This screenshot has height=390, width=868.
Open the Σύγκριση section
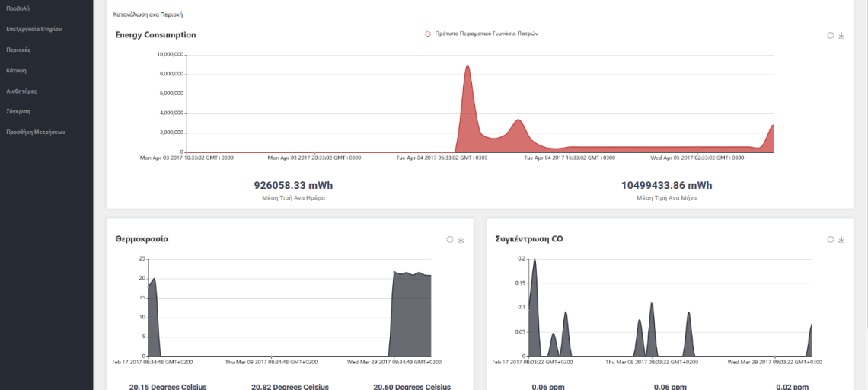(18, 111)
